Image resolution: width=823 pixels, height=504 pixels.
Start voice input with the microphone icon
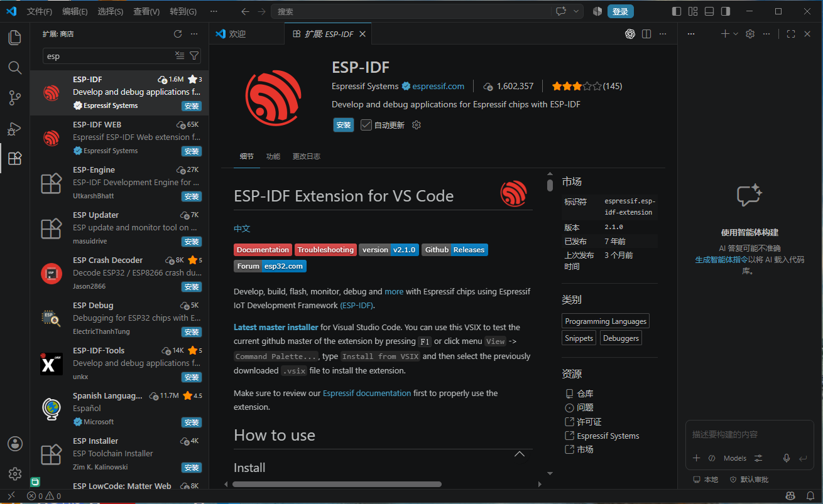tap(786, 458)
